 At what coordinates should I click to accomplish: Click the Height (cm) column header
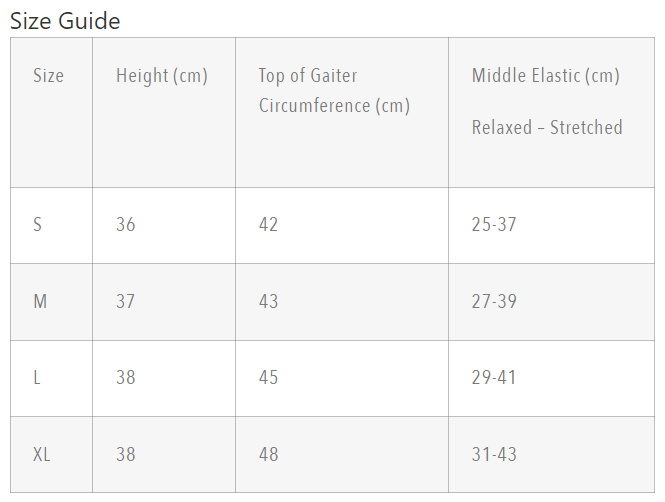pos(162,76)
